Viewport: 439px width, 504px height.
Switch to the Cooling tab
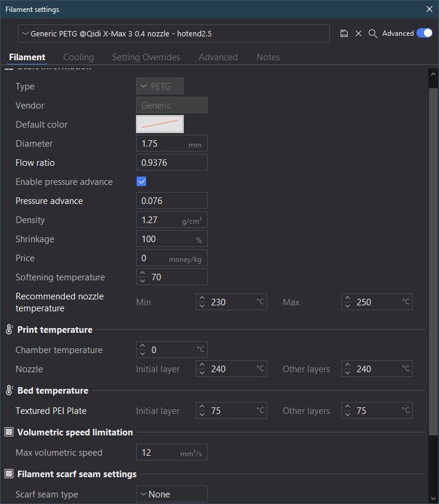79,57
